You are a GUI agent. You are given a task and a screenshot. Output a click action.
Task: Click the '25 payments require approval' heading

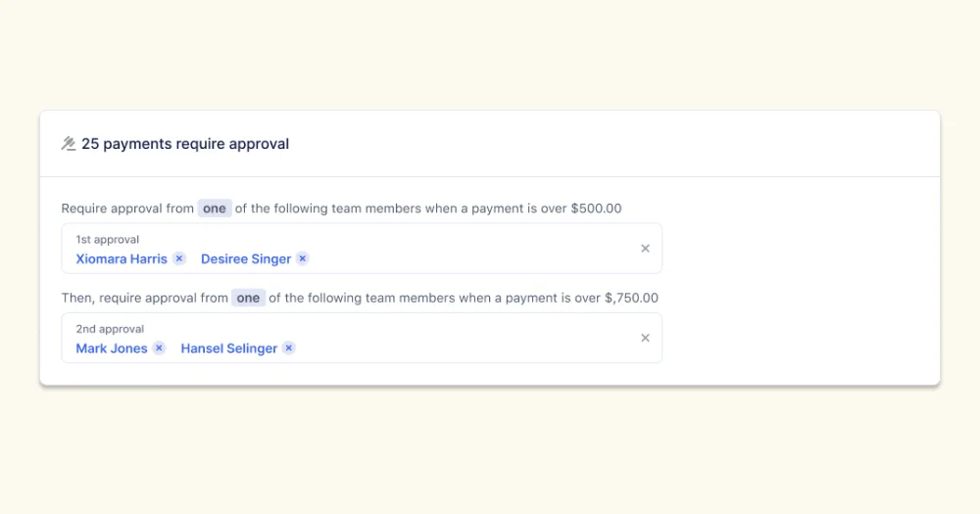(x=185, y=144)
